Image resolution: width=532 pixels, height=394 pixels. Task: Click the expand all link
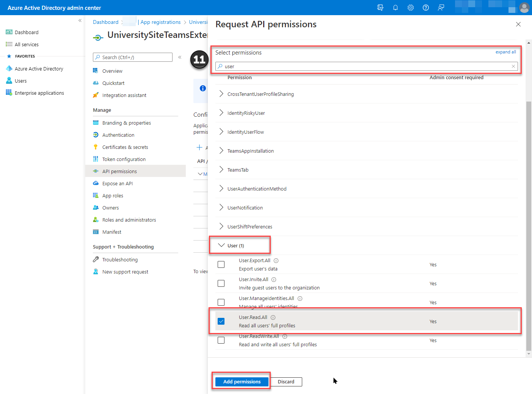505,52
